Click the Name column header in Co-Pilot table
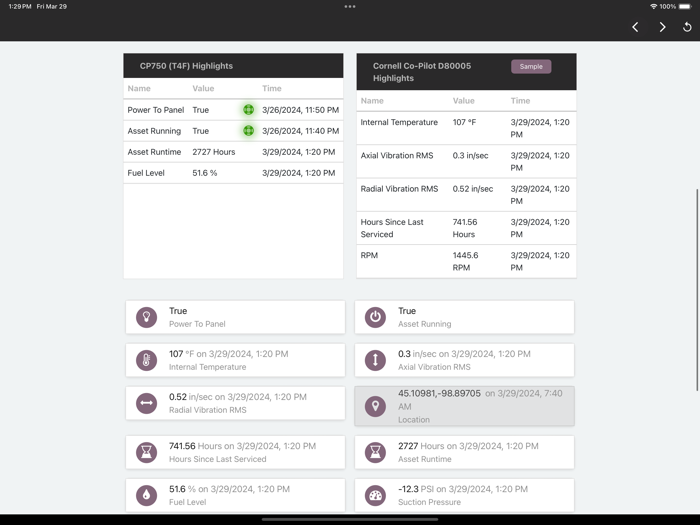 click(372, 101)
